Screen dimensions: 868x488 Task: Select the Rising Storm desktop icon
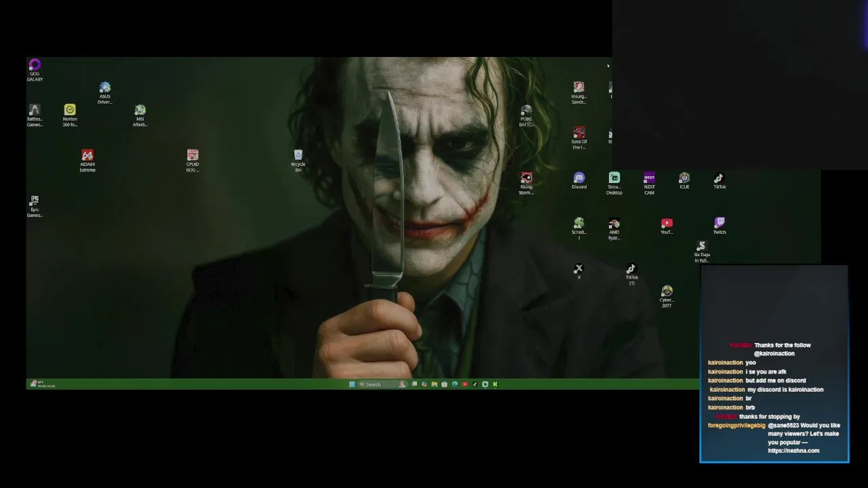[x=526, y=184]
